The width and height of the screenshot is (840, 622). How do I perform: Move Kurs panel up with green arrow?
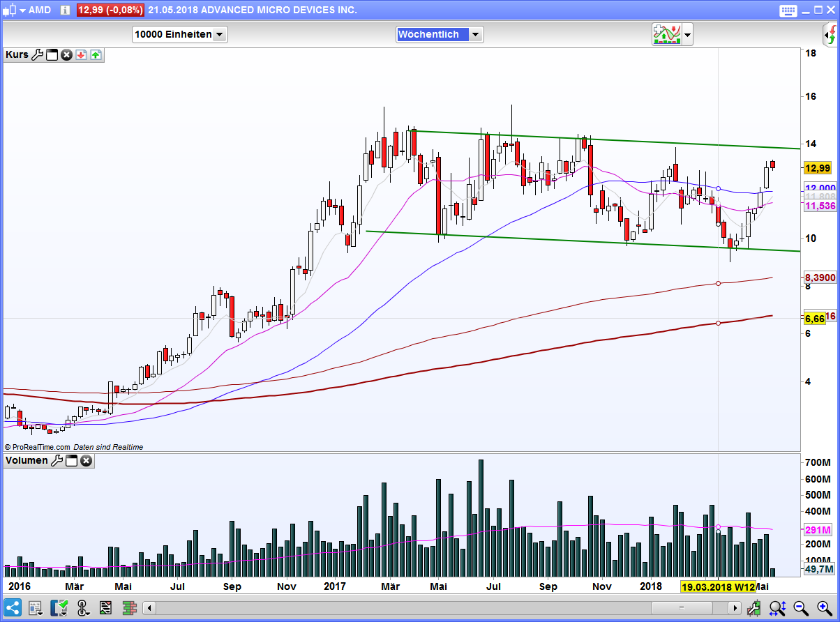coord(95,55)
